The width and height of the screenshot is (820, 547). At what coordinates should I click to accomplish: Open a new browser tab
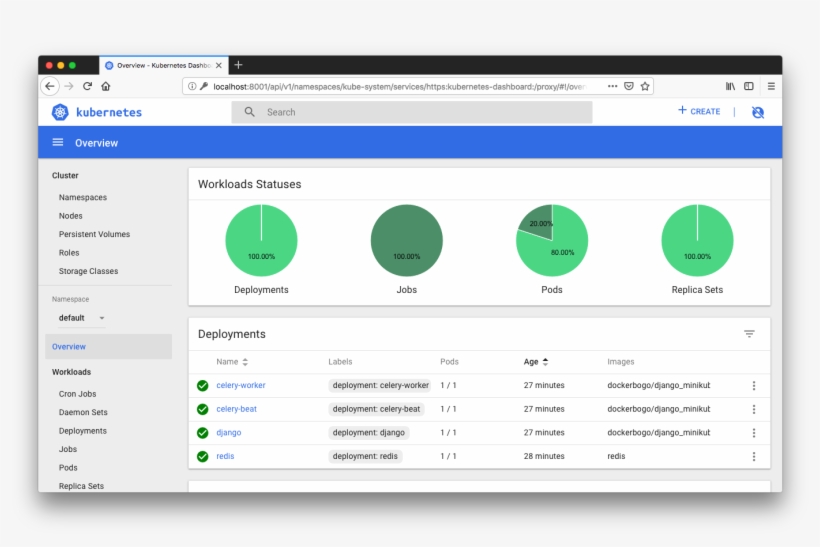238,65
